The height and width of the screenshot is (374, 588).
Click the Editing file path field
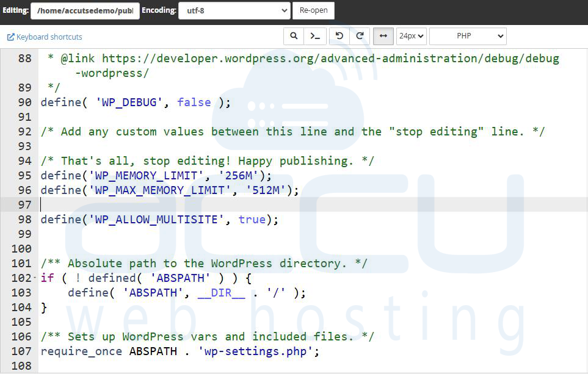pyautogui.click(x=85, y=10)
